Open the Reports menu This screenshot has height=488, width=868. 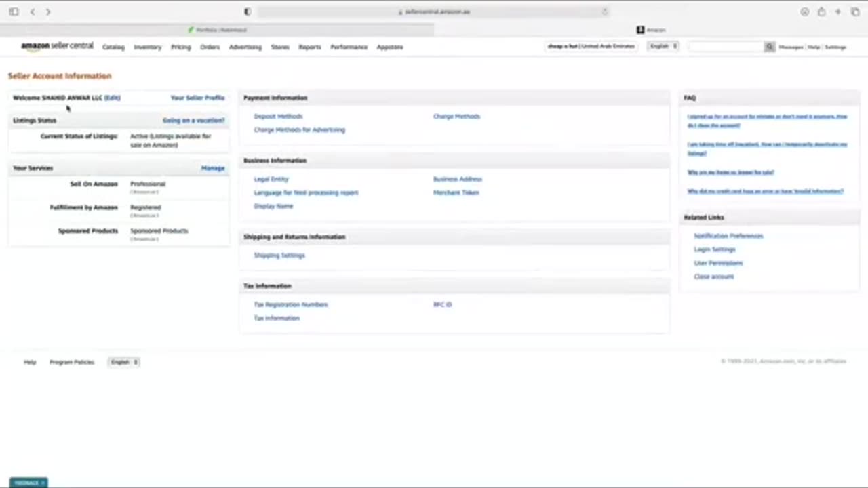(309, 47)
